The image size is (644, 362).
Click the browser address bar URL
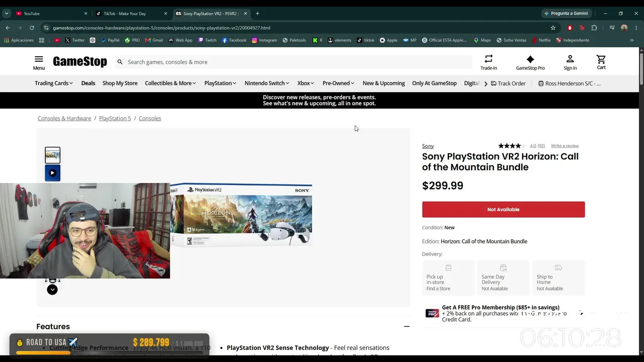[162, 28]
